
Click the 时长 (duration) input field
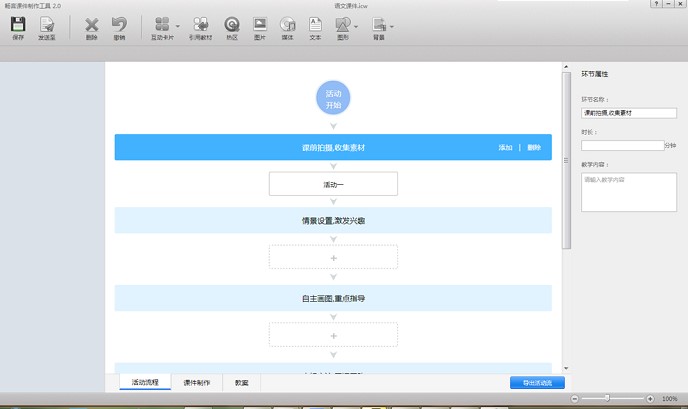pos(622,145)
